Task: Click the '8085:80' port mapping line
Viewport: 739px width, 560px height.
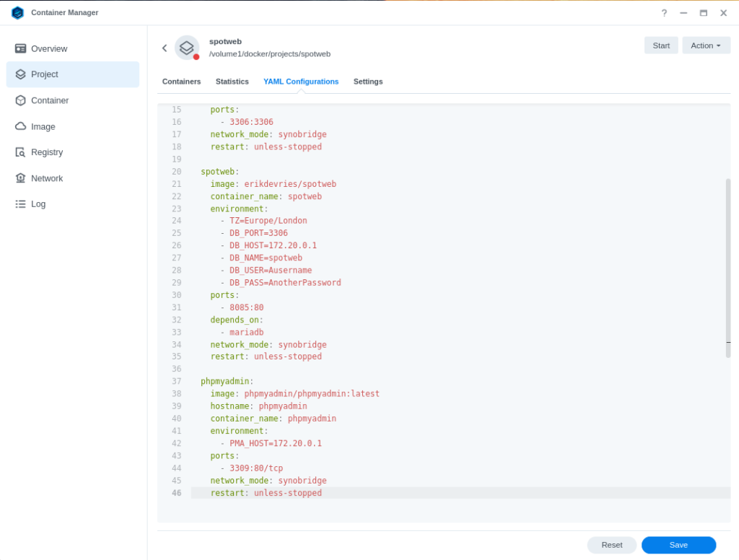Action: (247, 307)
